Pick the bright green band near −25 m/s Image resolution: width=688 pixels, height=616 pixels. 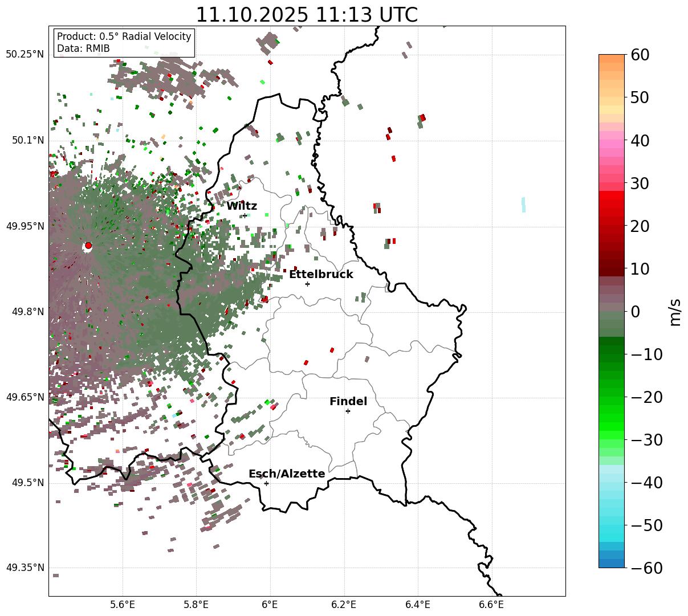pyautogui.click(x=612, y=418)
